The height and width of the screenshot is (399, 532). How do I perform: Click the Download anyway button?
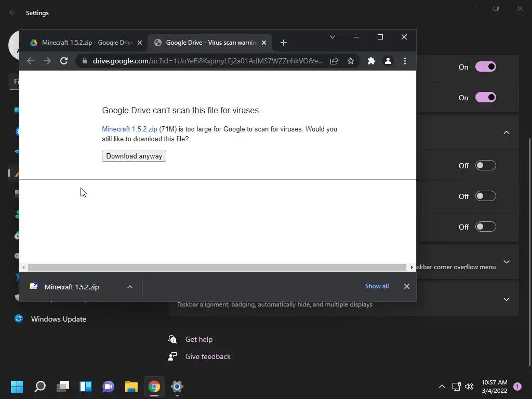(134, 156)
